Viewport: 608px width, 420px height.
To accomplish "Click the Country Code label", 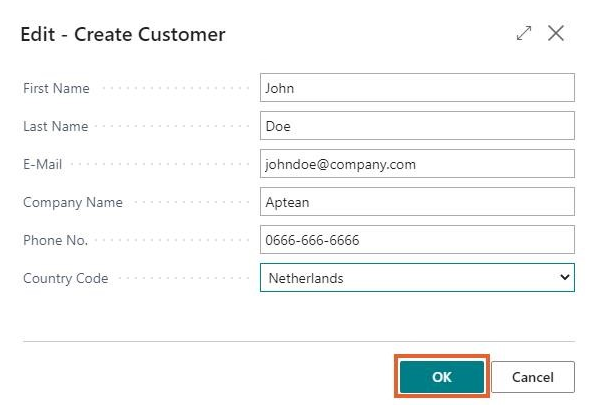I will click(x=65, y=278).
